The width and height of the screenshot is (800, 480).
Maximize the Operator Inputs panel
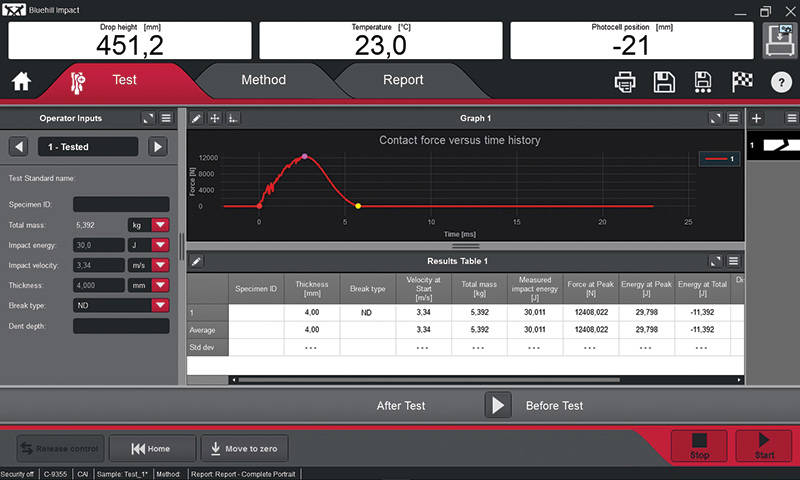pos(149,118)
